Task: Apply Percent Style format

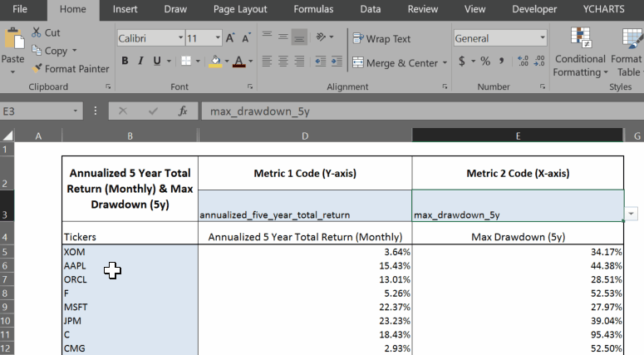Action: click(x=485, y=62)
